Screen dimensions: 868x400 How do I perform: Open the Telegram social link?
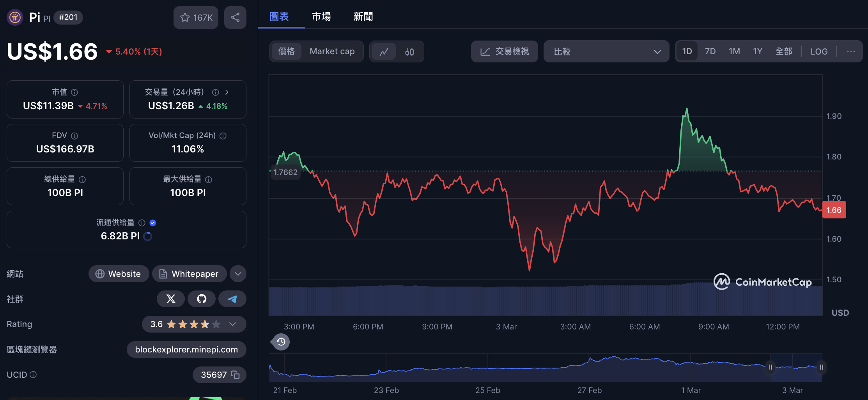pyautogui.click(x=232, y=299)
